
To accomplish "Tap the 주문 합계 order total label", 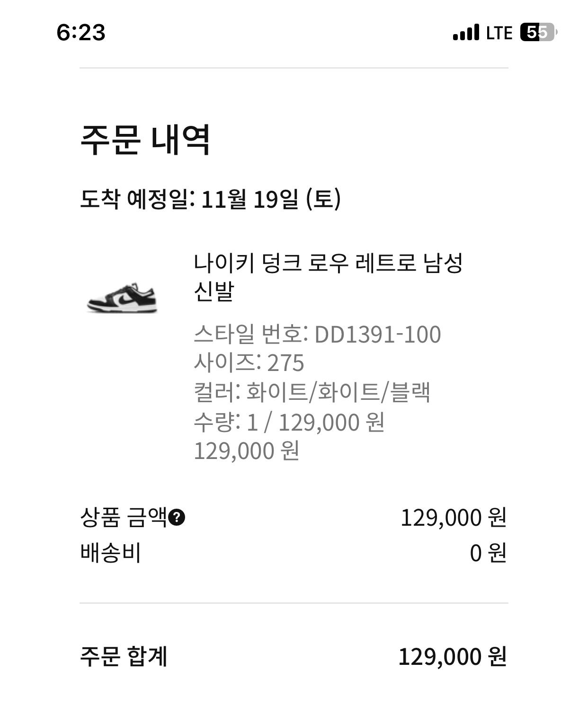I will pyautogui.click(x=124, y=656).
